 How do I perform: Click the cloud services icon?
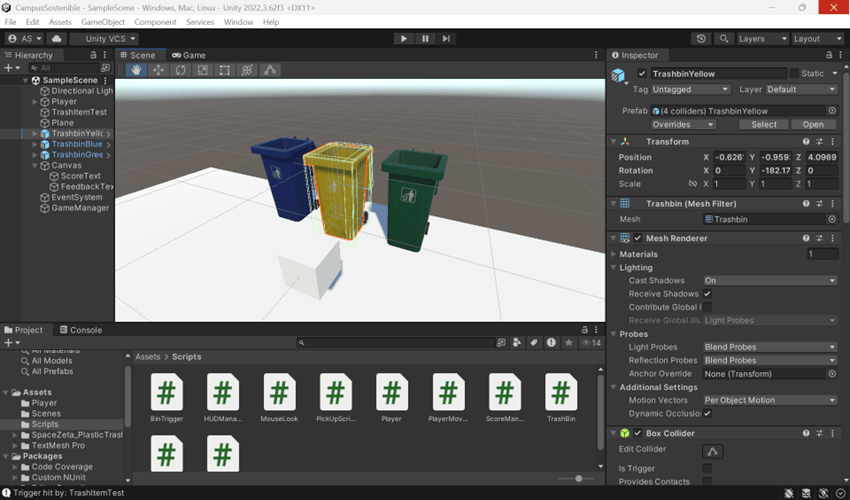click(57, 39)
